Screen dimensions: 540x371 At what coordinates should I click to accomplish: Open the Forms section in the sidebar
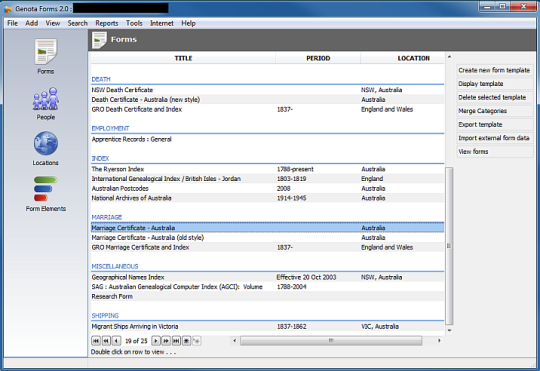pyautogui.click(x=45, y=56)
